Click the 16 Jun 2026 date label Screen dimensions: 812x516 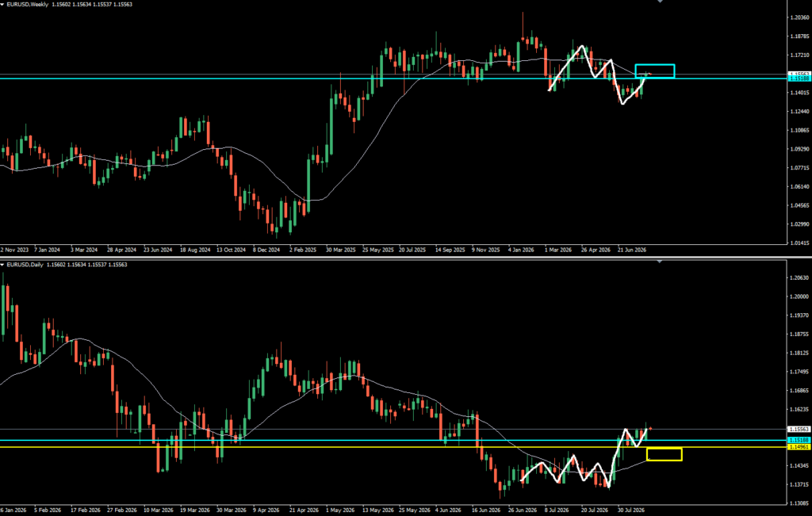coord(486,510)
